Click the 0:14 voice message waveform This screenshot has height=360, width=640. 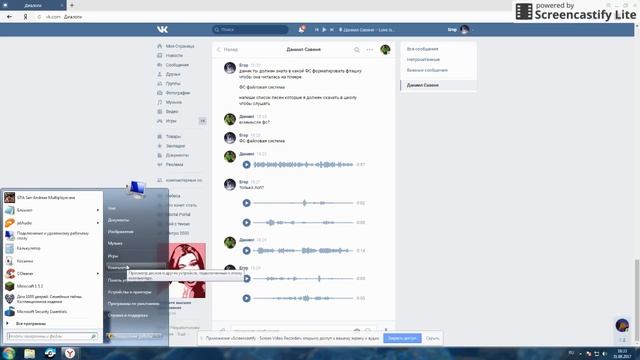pyautogui.click(x=303, y=251)
